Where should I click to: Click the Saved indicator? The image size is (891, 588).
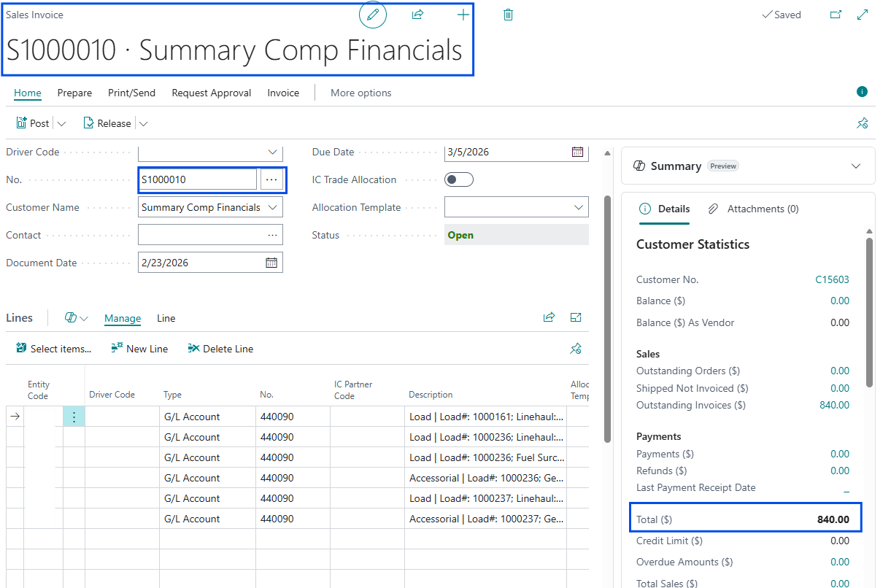781,15
